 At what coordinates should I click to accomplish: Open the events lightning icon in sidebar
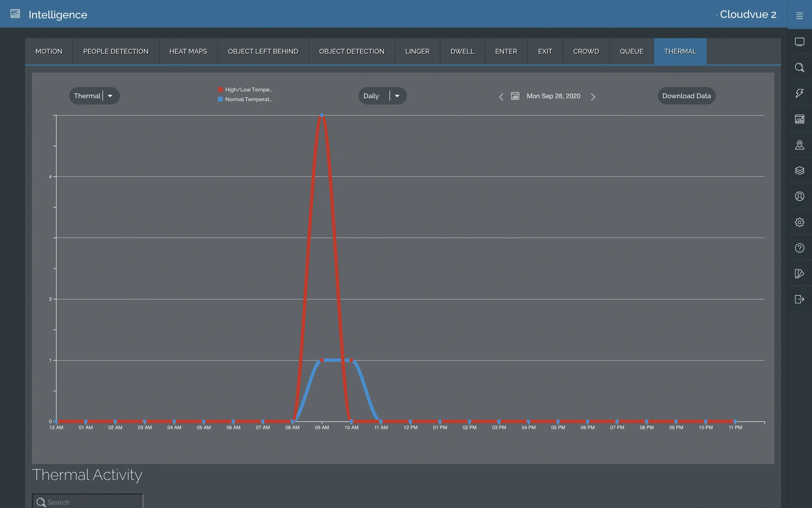[x=800, y=93]
